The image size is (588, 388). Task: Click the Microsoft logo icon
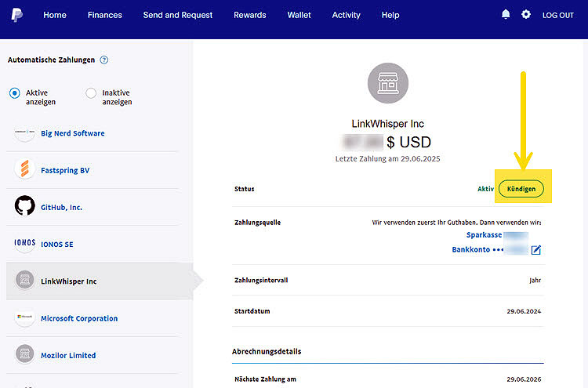tap(25, 317)
